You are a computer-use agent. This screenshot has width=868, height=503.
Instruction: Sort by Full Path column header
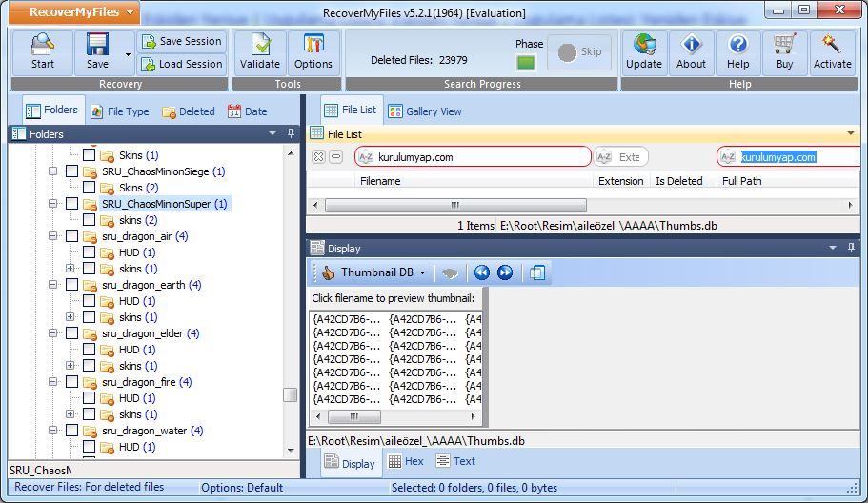742,181
